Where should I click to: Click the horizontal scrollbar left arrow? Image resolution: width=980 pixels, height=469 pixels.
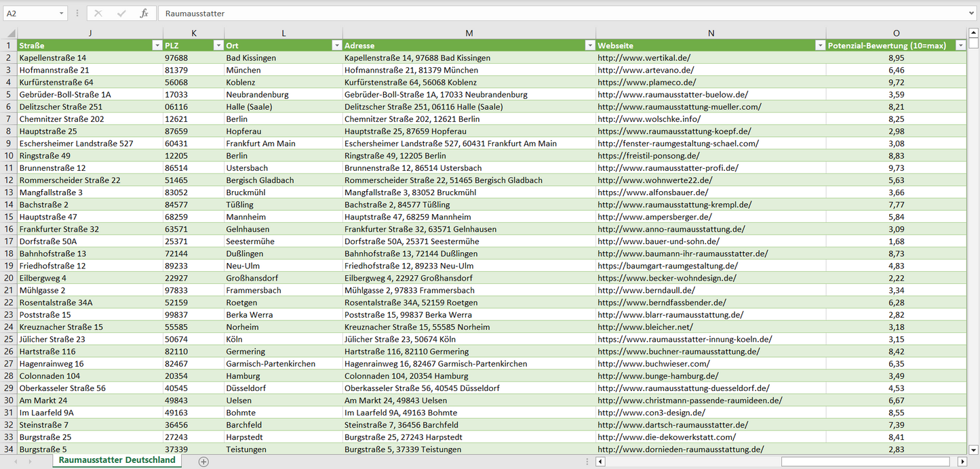click(x=600, y=462)
